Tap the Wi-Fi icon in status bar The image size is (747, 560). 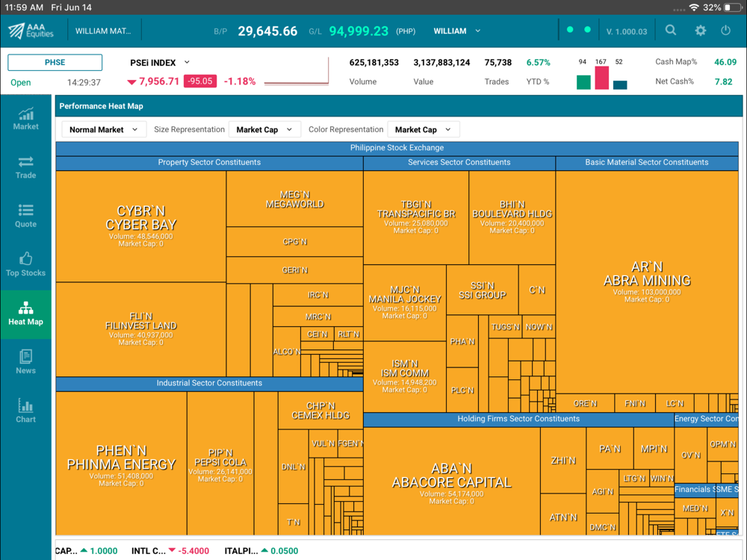(x=694, y=7)
